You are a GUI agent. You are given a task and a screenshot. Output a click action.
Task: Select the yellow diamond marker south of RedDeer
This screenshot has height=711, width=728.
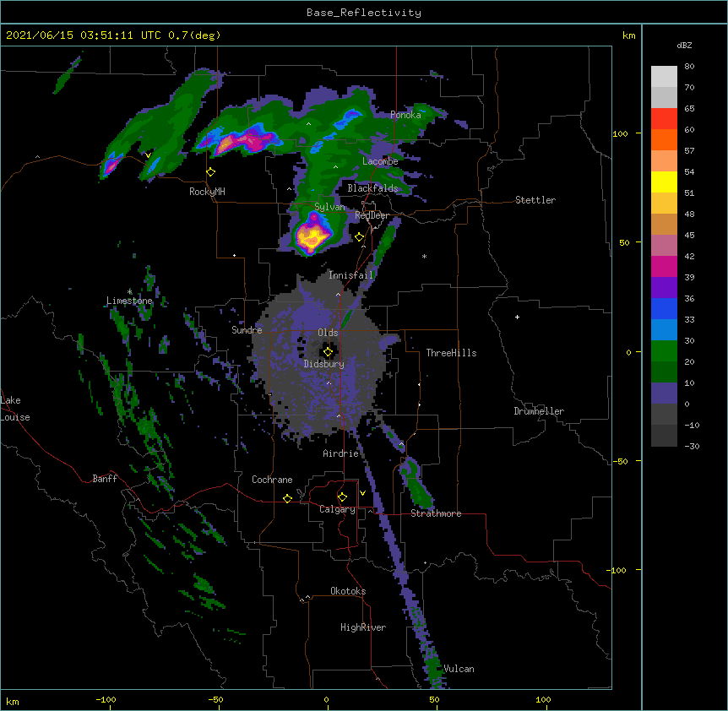(x=360, y=236)
